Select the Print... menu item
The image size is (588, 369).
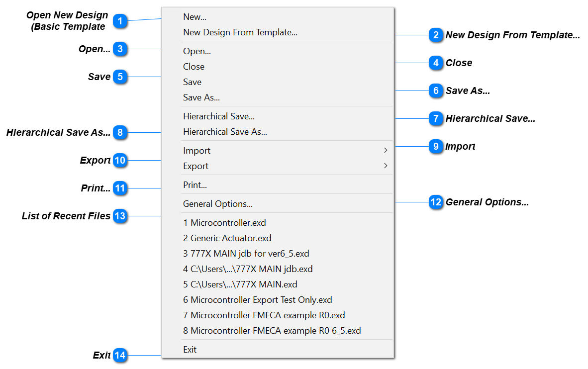click(278, 185)
